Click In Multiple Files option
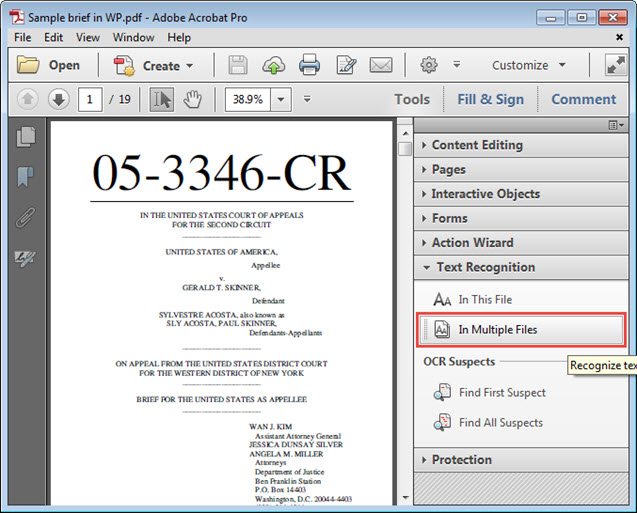Viewport: 637px width, 513px height. tap(497, 329)
